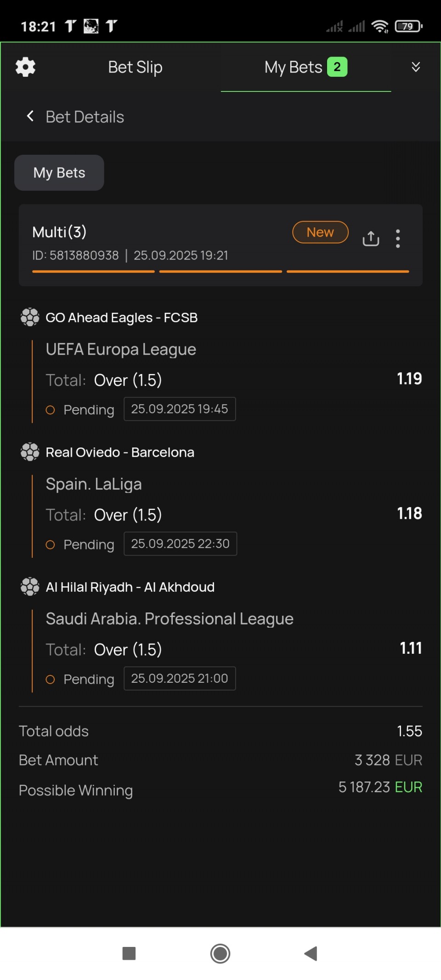
Task: Tap the My Bets filter button
Action: [59, 173]
